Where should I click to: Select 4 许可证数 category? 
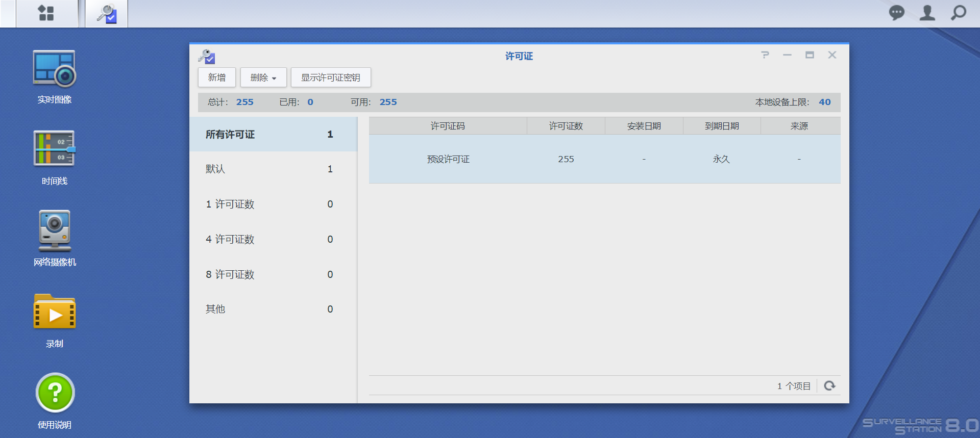coord(274,239)
